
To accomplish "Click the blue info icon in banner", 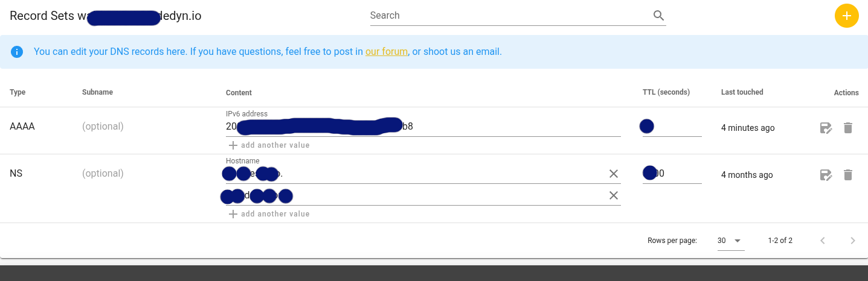I will tap(17, 52).
